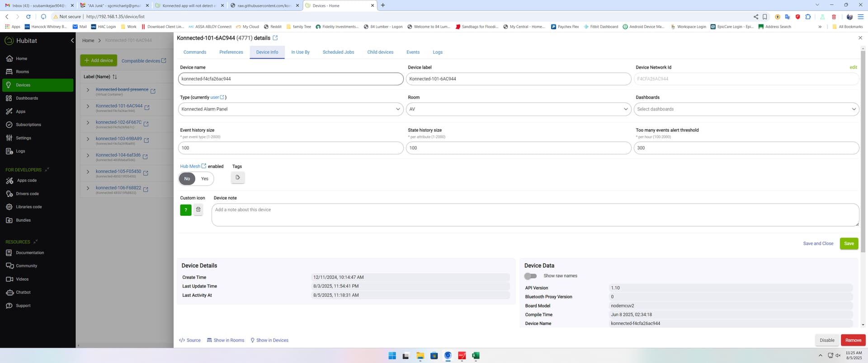Open Excel from the taskbar
This screenshot has height=363, width=868.
[x=476, y=356]
